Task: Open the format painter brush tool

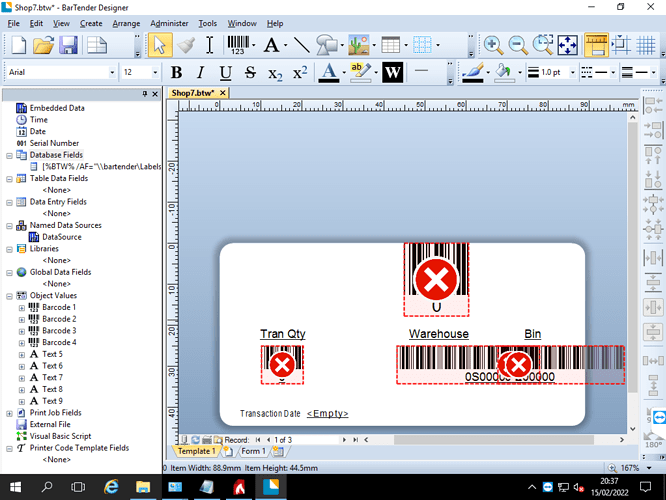Action: coord(186,45)
